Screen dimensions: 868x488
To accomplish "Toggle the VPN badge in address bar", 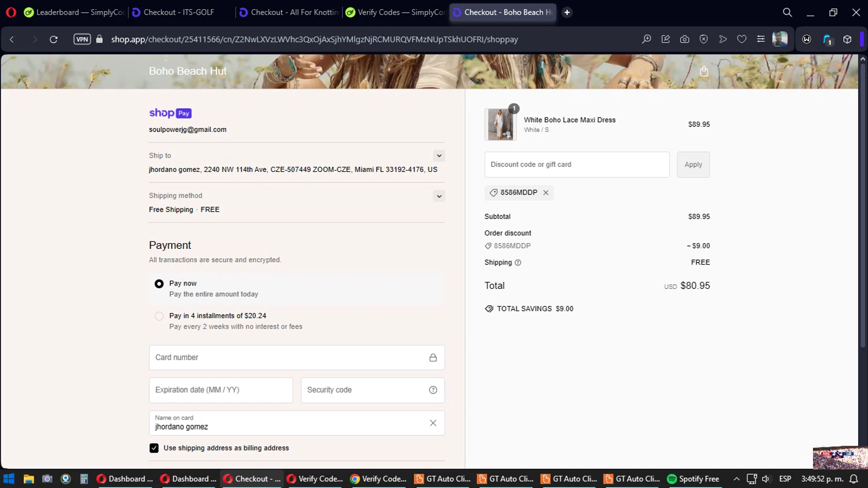I will pos(82,39).
